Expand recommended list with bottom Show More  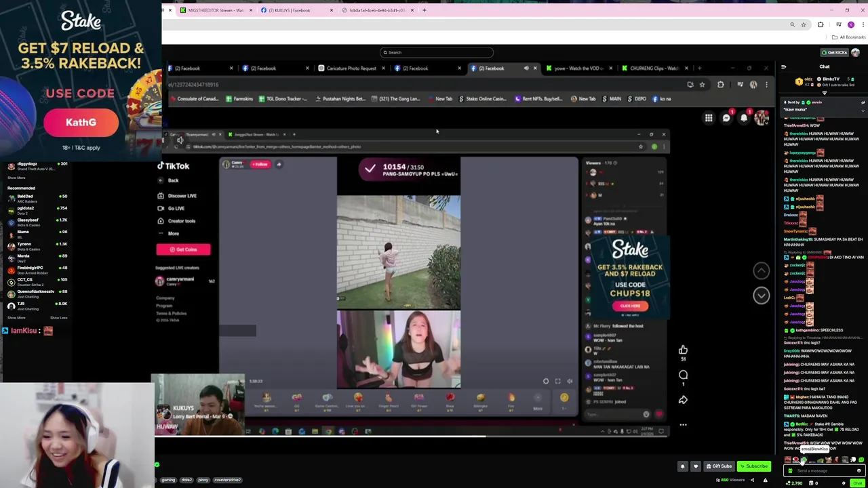[16, 318]
